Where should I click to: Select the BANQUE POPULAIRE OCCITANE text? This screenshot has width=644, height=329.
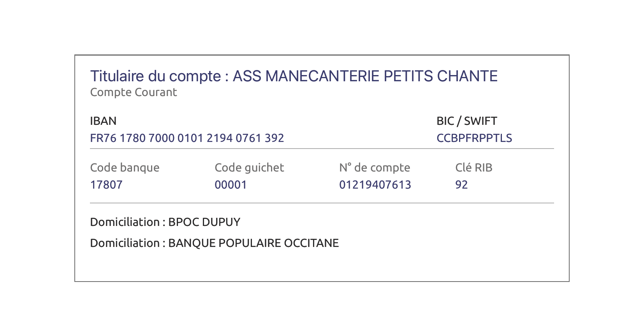(x=253, y=243)
